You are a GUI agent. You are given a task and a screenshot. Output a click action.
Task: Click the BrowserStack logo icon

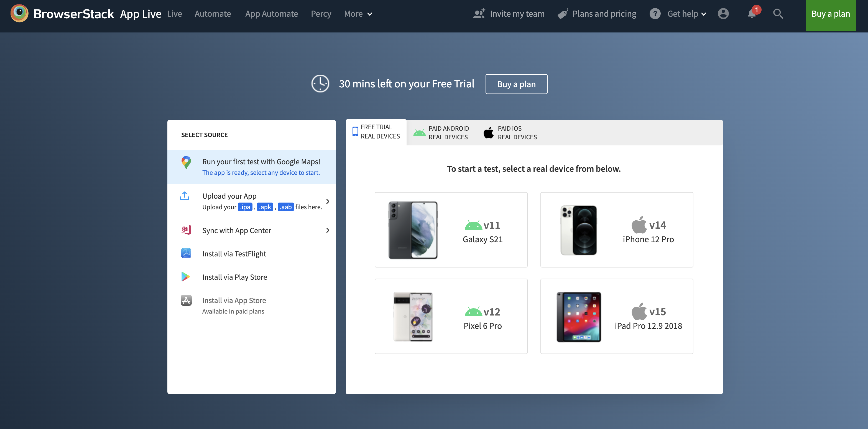tap(19, 14)
